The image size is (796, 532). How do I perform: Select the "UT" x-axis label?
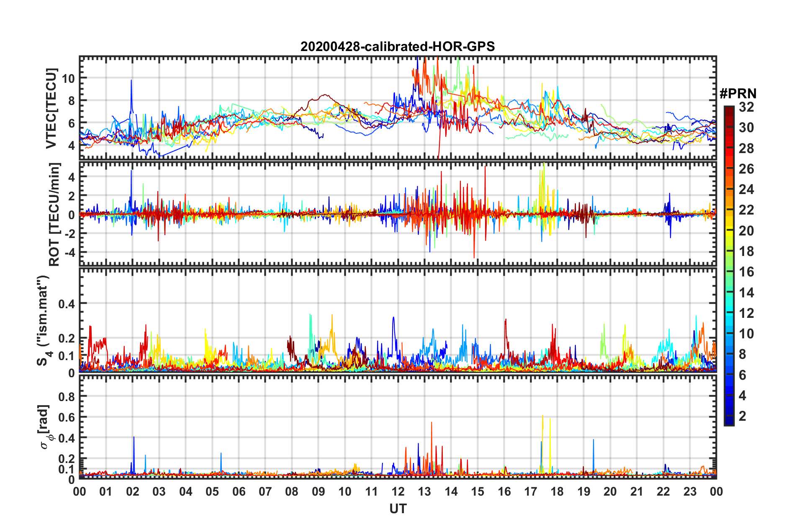click(x=398, y=509)
